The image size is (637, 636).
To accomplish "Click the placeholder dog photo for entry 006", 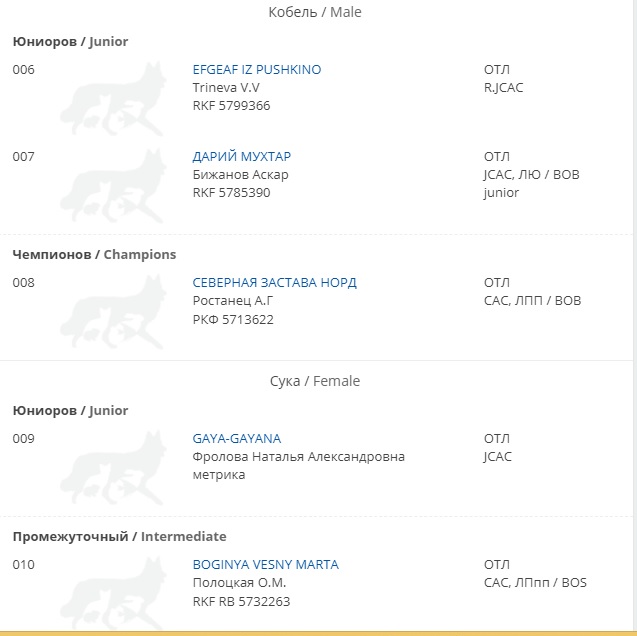I will (x=114, y=99).
